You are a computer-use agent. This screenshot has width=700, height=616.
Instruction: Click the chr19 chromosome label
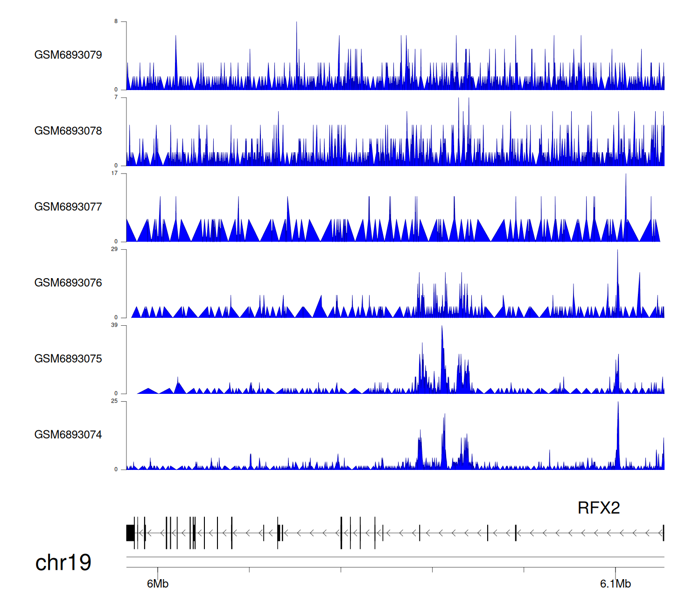click(x=63, y=563)
